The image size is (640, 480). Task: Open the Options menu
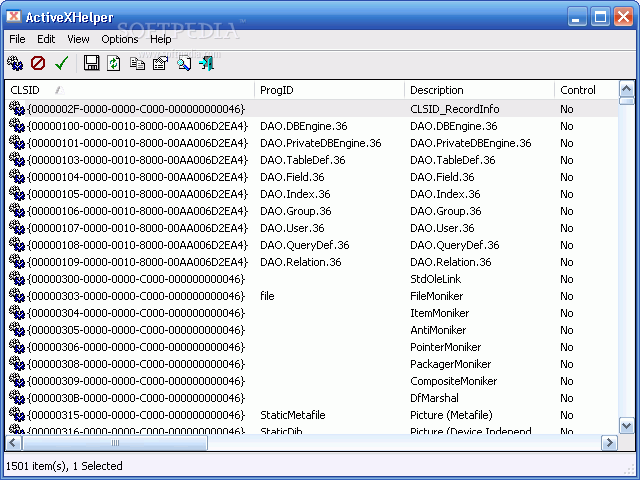click(x=120, y=39)
